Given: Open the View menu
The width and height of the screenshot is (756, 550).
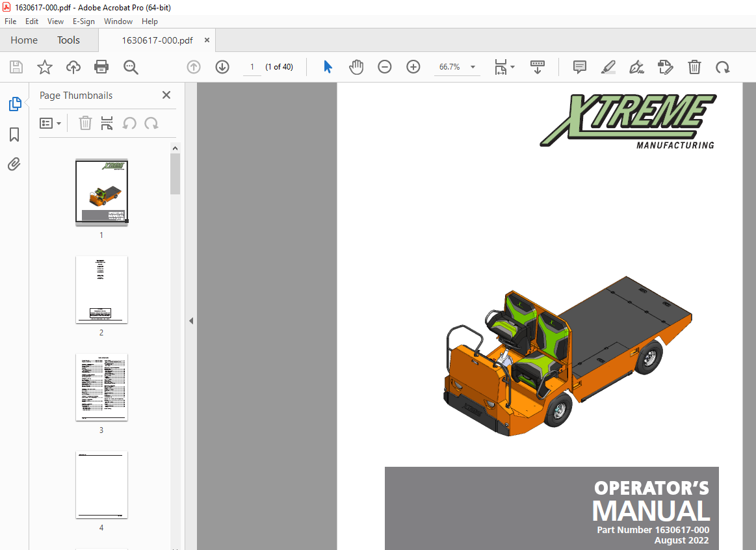Looking at the screenshot, I should click(x=55, y=21).
